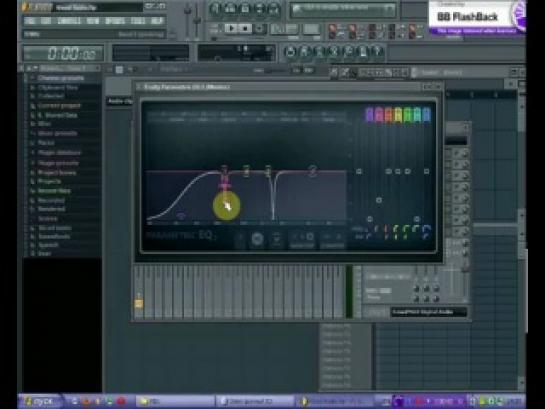Viewport: 545px width, 409px height.
Task: Expand IL Shared Data folder
Action: click(x=57, y=115)
